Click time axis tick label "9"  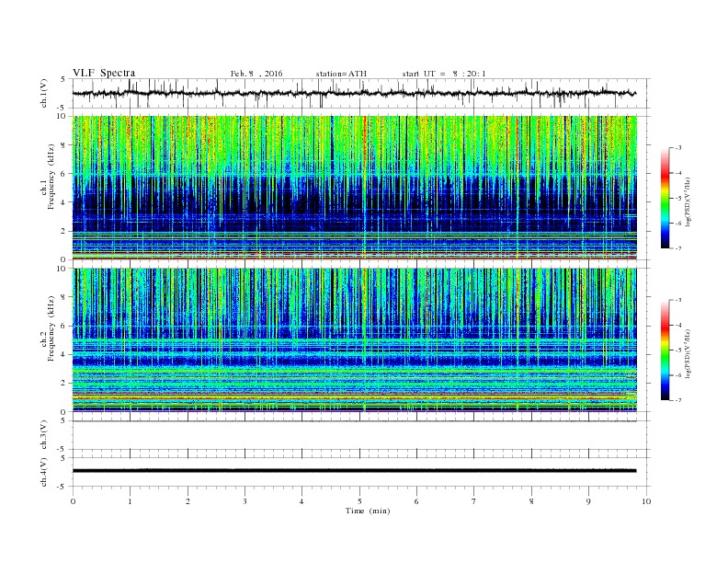pos(588,501)
